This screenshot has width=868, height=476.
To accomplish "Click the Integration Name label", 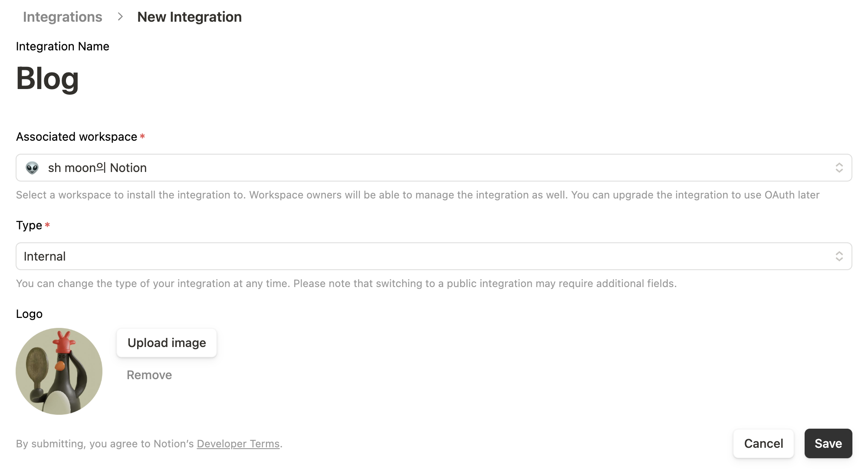I will 62,46.
